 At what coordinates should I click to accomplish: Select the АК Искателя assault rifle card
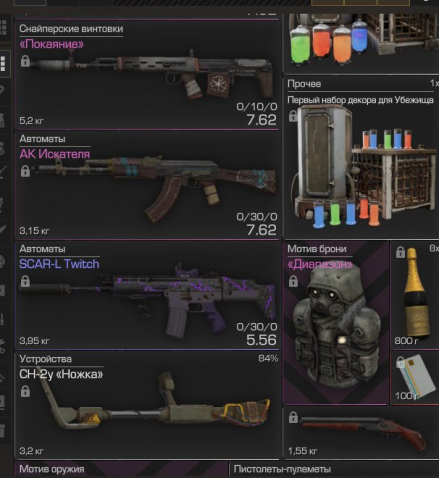point(147,185)
